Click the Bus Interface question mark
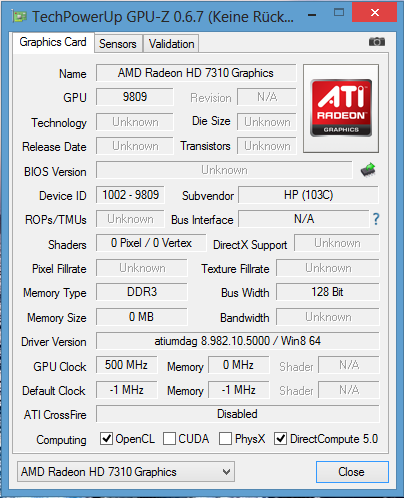Image resolution: width=404 pixels, height=498 pixels. pyautogui.click(x=376, y=219)
